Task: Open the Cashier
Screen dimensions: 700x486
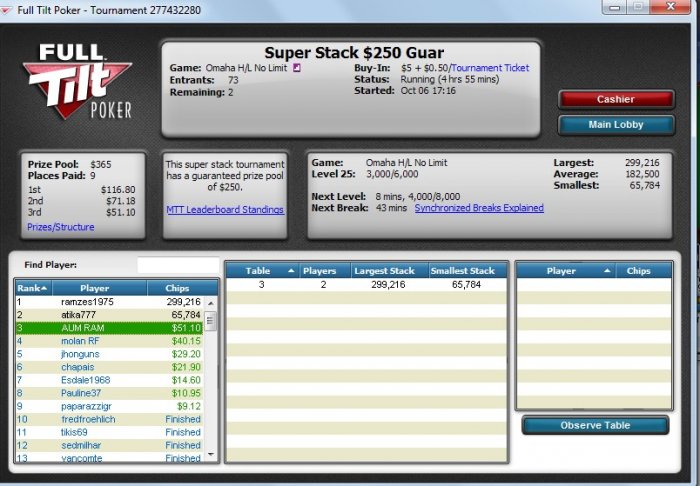Action: pyautogui.click(x=616, y=99)
